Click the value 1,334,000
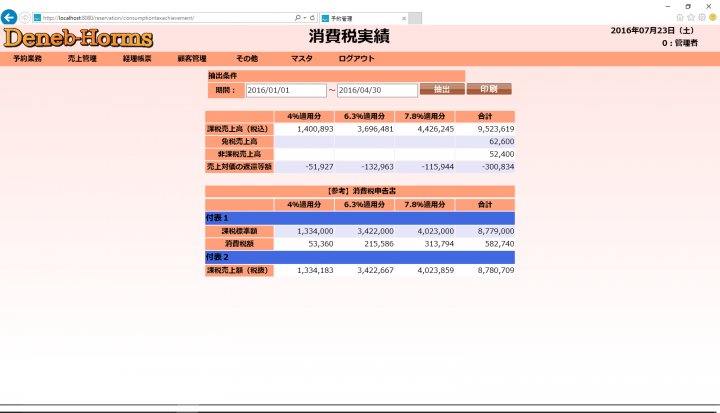This screenshot has width=720, height=413. (x=315, y=231)
